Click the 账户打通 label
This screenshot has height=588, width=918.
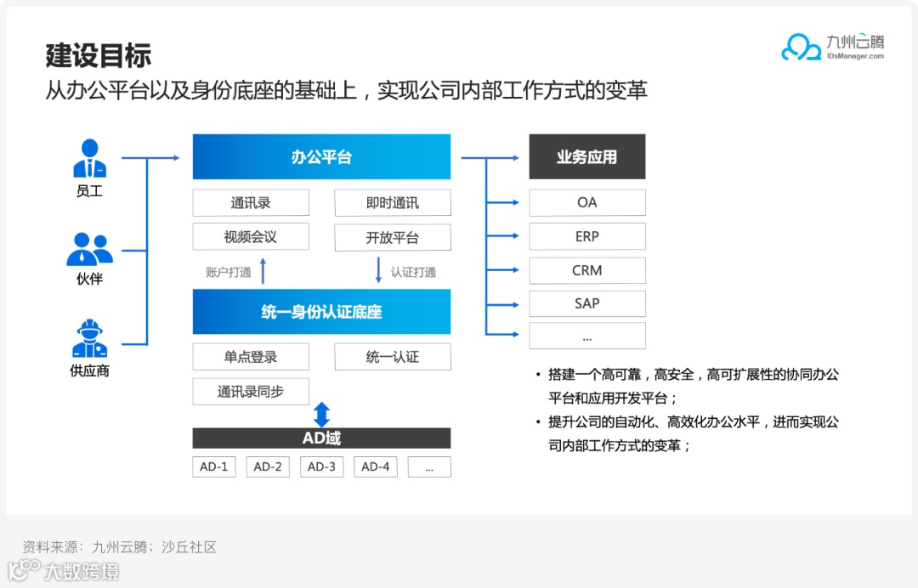click(x=229, y=272)
